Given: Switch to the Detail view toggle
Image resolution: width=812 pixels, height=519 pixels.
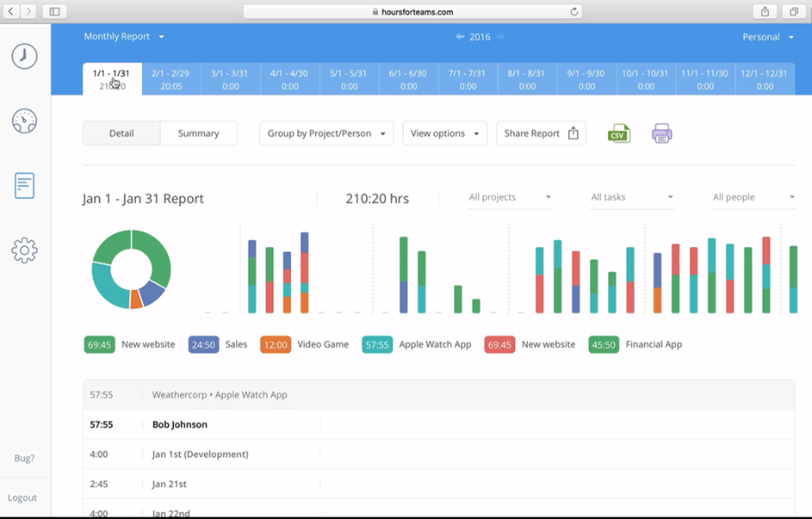Looking at the screenshot, I should point(121,133).
